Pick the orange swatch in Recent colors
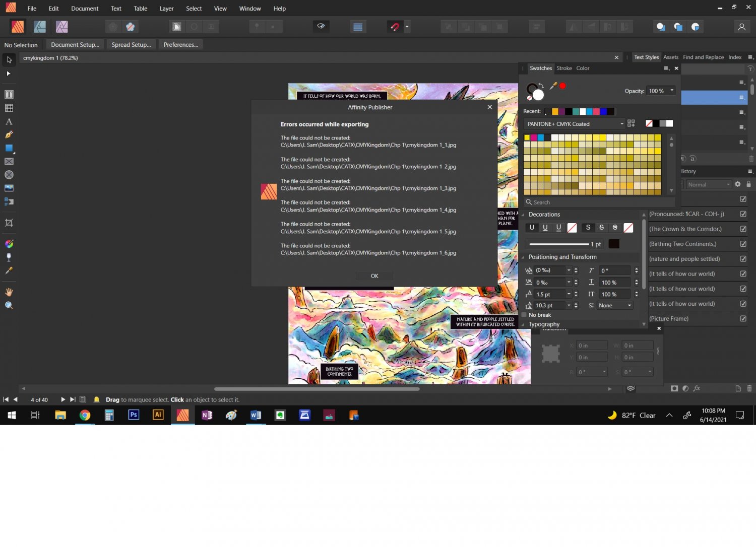Screen dimensions: 756x547 tap(555, 111)
